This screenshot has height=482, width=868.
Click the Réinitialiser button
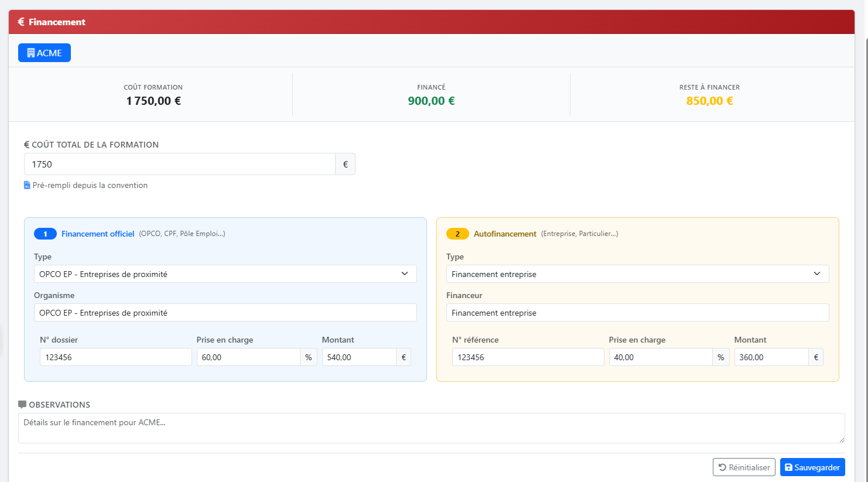coord(744,467)
